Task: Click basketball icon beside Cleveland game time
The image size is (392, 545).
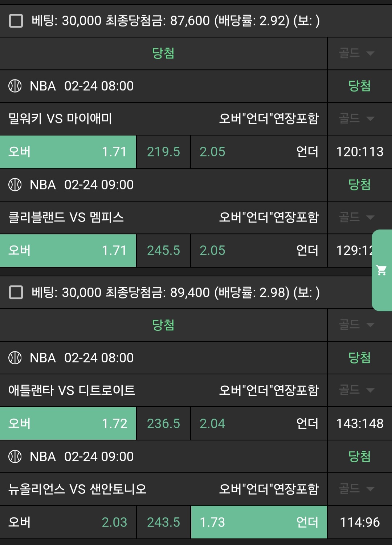Action: click(x=15, y=185)
